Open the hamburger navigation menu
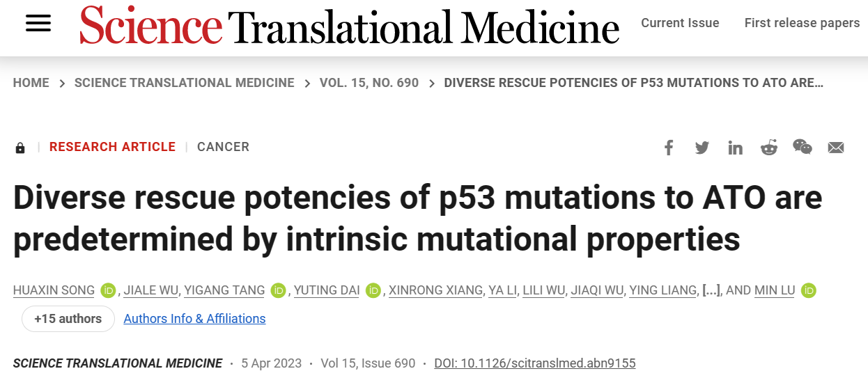 pyautogui.click(x=38, y=24)
